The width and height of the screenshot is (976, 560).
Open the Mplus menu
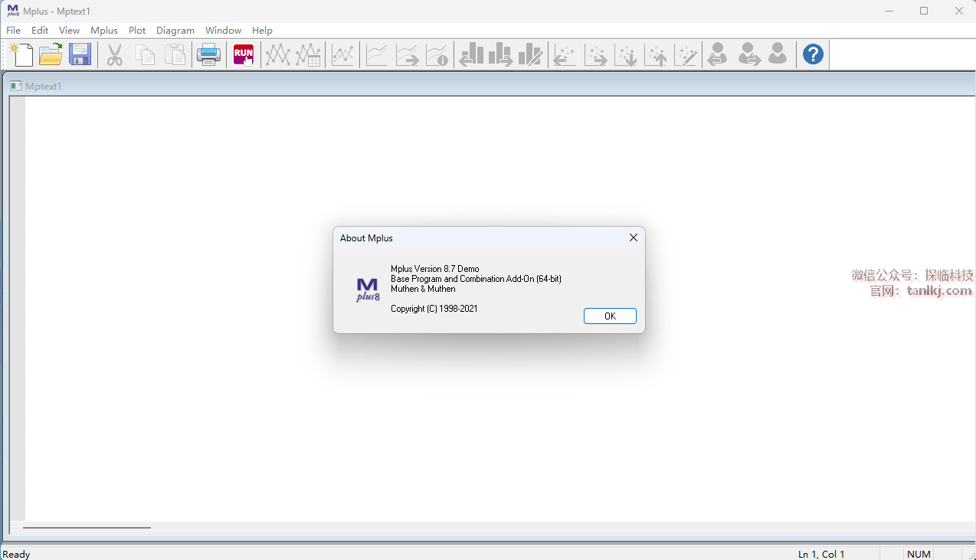pyautogui.click(x=104, y=31)
